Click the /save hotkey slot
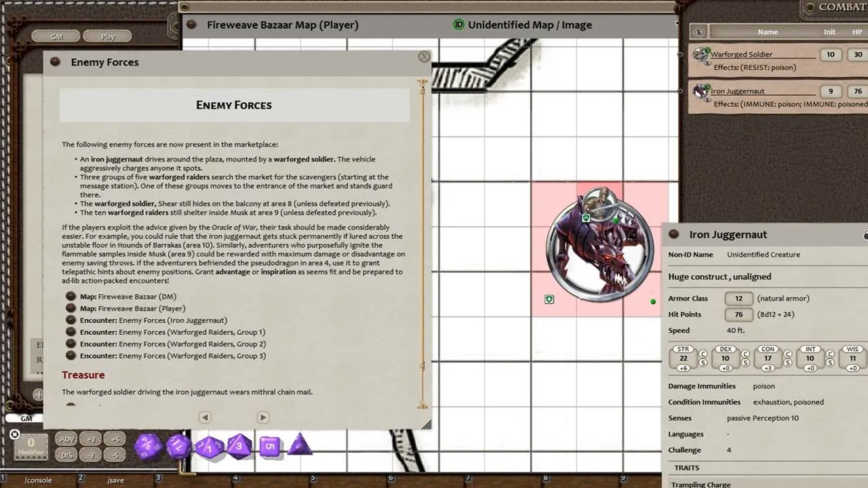 (x=115, y=480)
